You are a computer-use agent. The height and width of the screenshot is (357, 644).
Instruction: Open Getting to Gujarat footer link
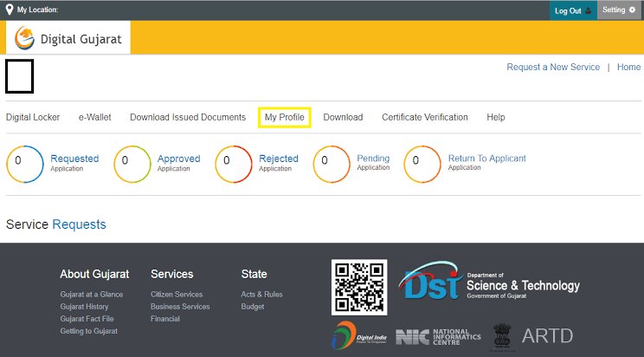pos(88,331)
